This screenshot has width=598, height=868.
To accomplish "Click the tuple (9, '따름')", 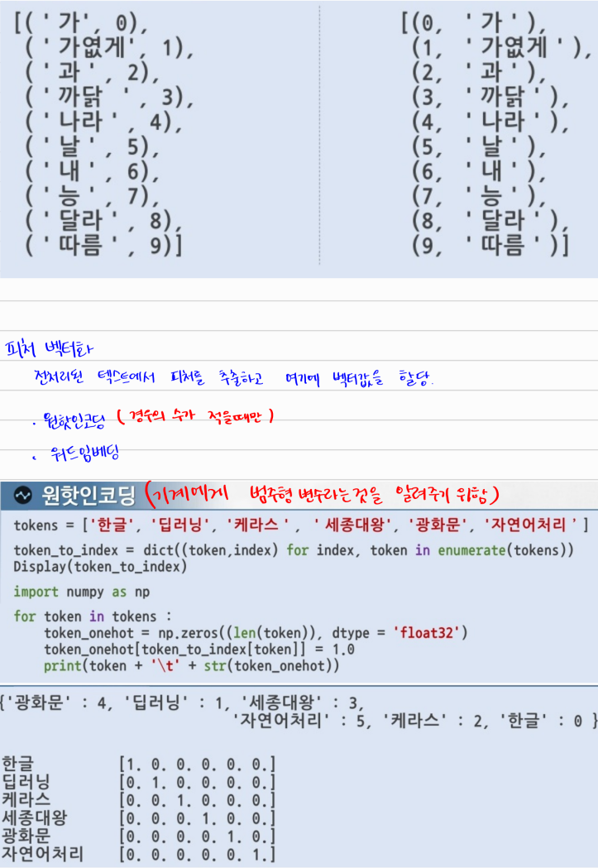I will (x=490, y=246).
